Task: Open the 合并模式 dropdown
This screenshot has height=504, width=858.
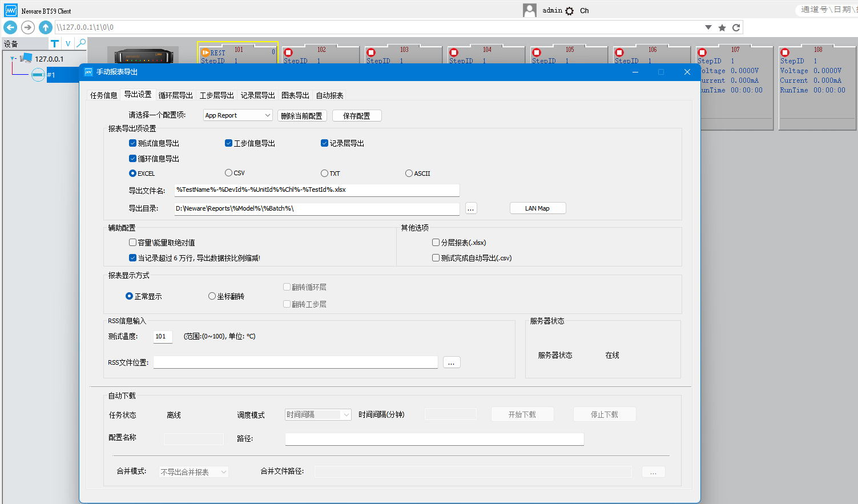Action: click(x=194, y=472)
